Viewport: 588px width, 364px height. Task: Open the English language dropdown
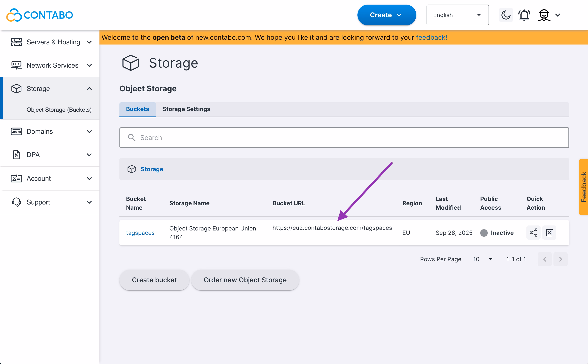[457, 15]
